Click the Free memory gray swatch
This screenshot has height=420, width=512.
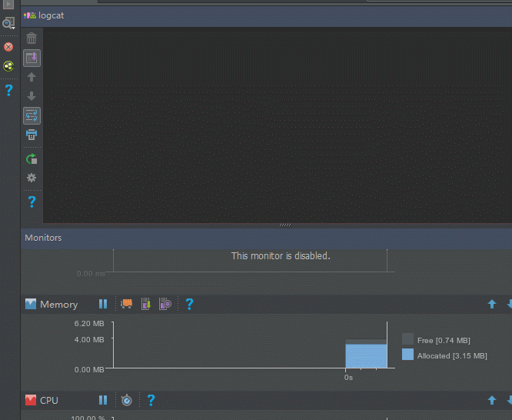407,339
